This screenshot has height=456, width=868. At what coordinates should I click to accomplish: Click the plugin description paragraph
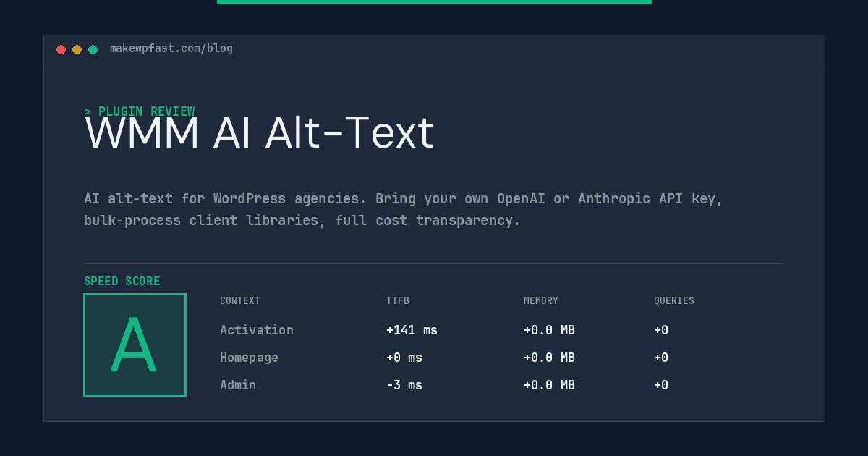coord(404,209)
